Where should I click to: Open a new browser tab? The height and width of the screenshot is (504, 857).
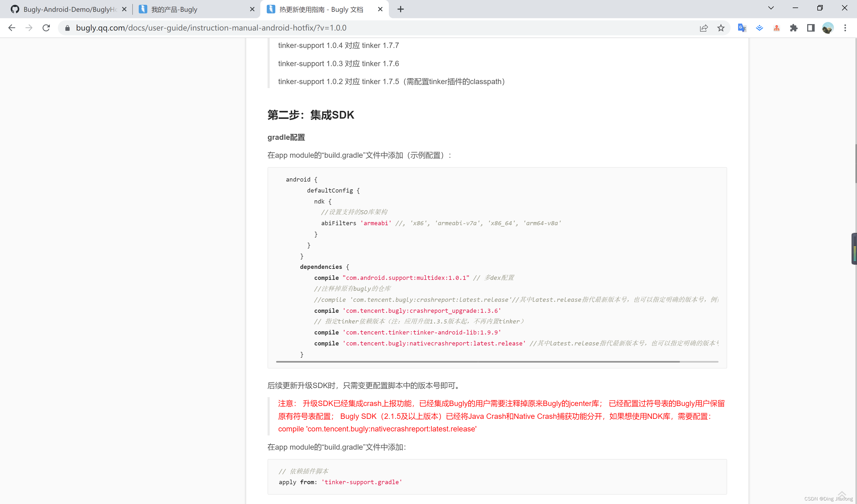[x=401, y=9]
